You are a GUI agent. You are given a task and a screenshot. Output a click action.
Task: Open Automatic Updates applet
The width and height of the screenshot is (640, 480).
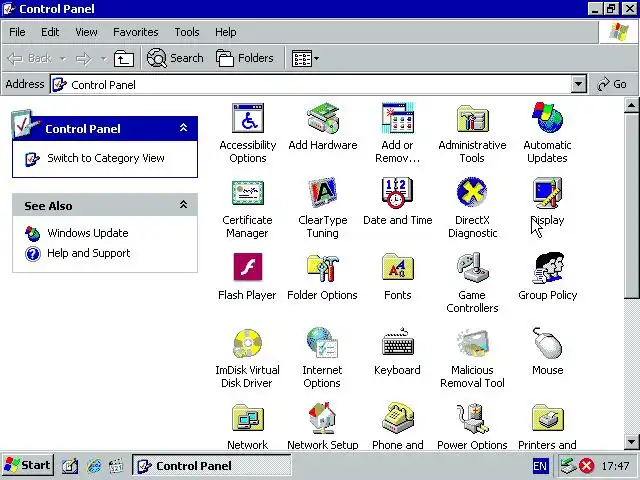pos(547,118)
